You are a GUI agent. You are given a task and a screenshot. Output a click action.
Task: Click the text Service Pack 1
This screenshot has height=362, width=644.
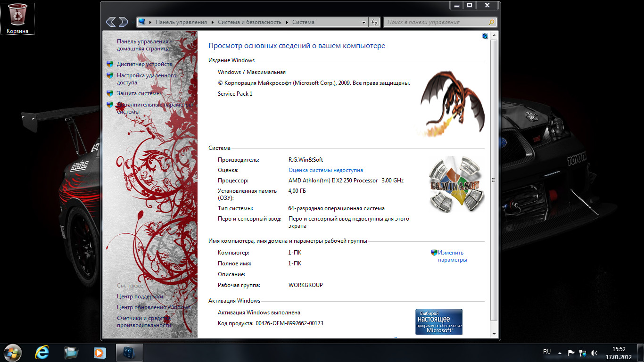235,94
